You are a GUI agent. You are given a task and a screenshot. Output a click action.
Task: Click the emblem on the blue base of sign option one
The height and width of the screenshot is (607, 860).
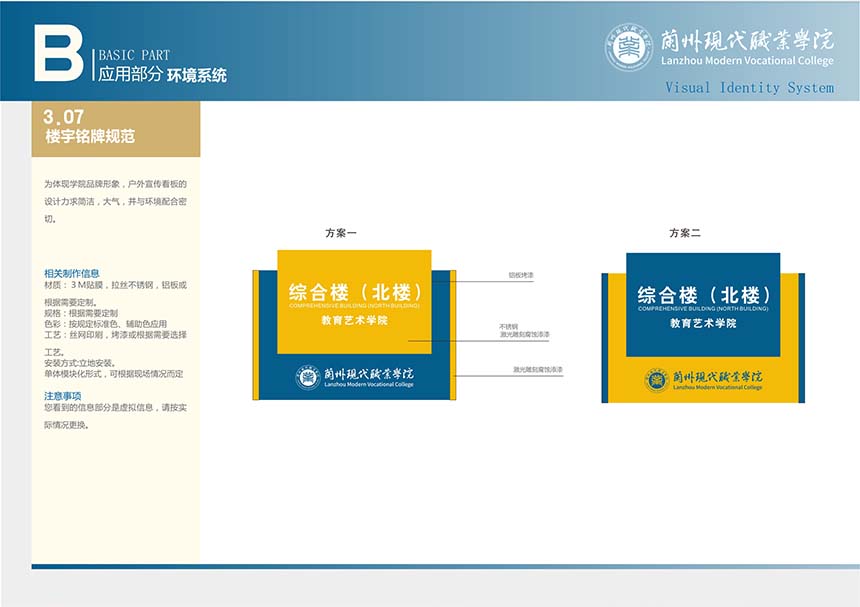(x=306, y=377)
